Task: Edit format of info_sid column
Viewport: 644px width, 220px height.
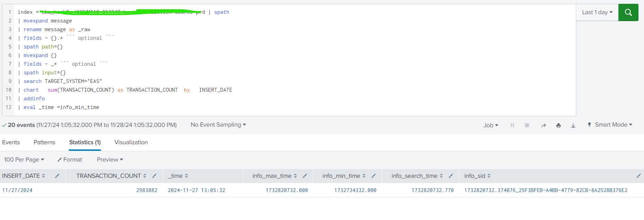Action: (x=638, y=176)
